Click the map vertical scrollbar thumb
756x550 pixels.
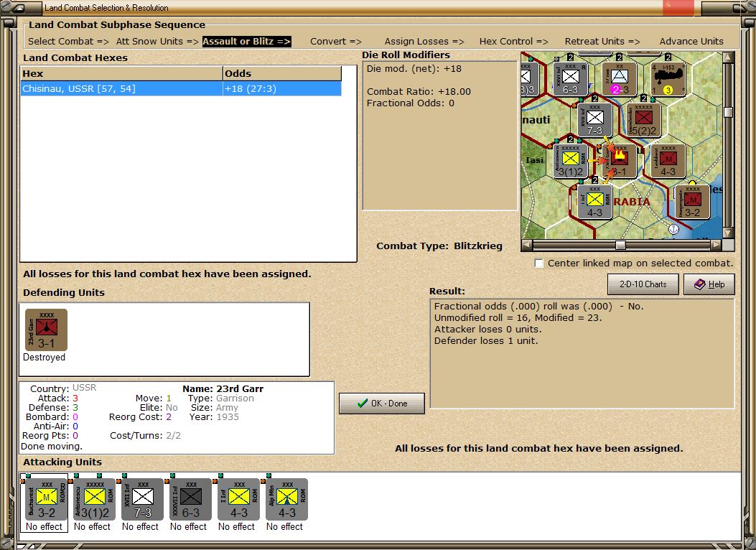tap(729, 112)
